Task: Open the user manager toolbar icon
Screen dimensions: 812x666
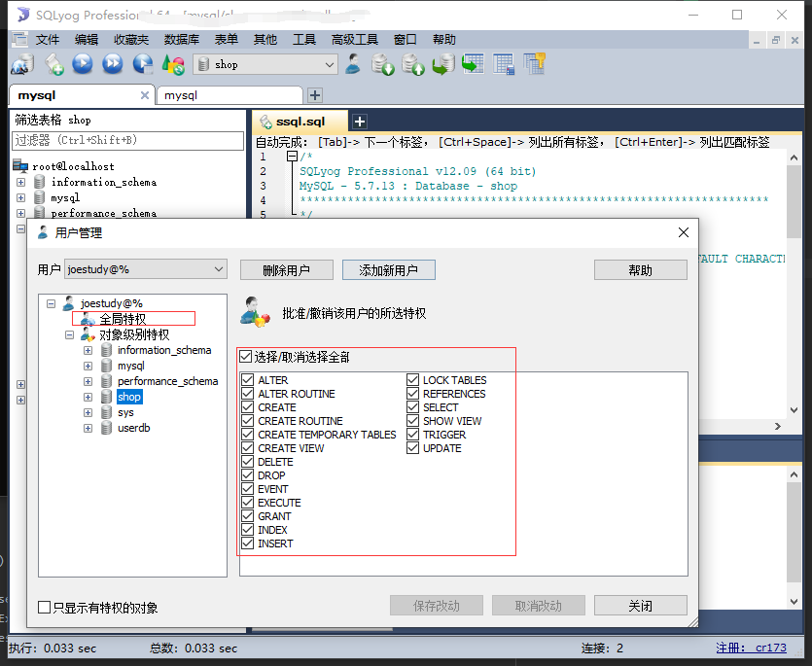Action: pyautogui.click(x=353, y=64)
